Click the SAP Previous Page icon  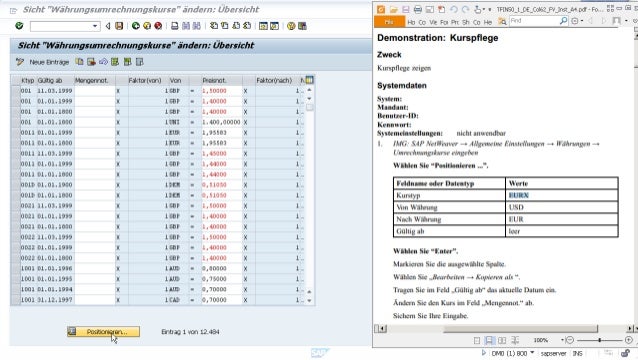225,26
